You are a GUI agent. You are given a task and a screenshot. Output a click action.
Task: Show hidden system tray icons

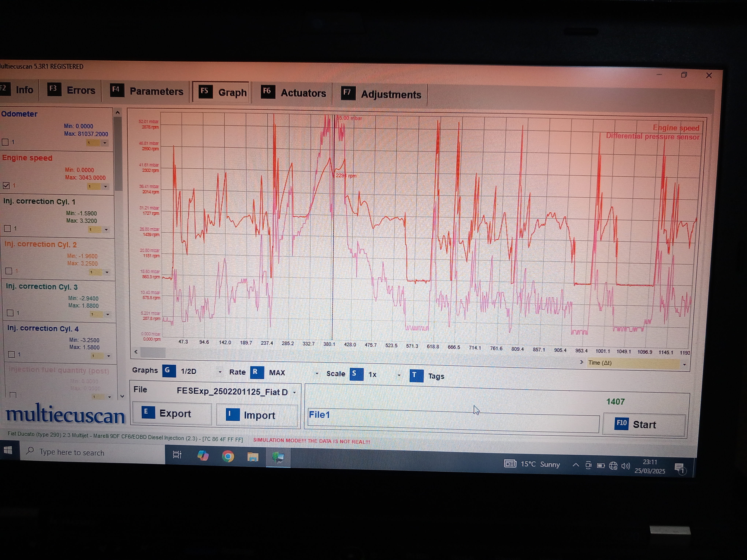[576, 465]
